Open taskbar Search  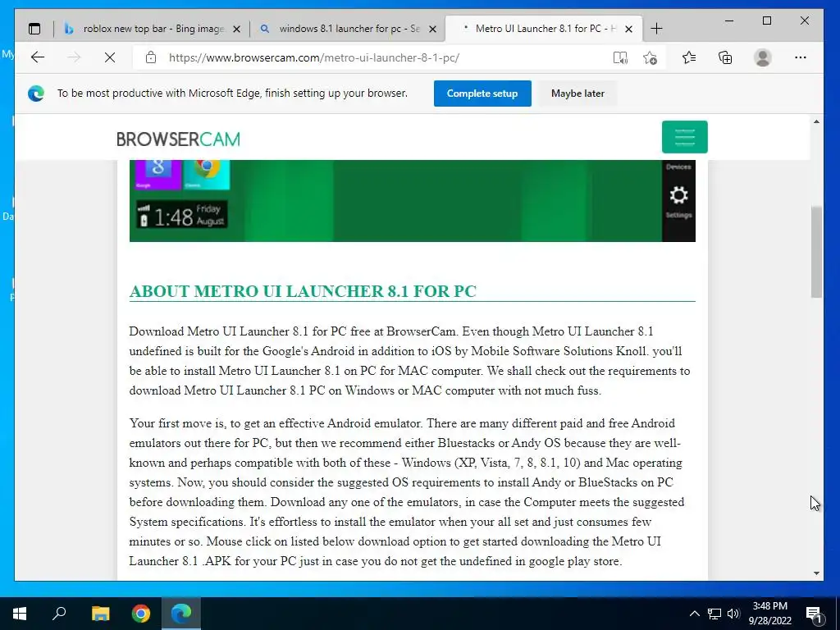tap(59, 614)
